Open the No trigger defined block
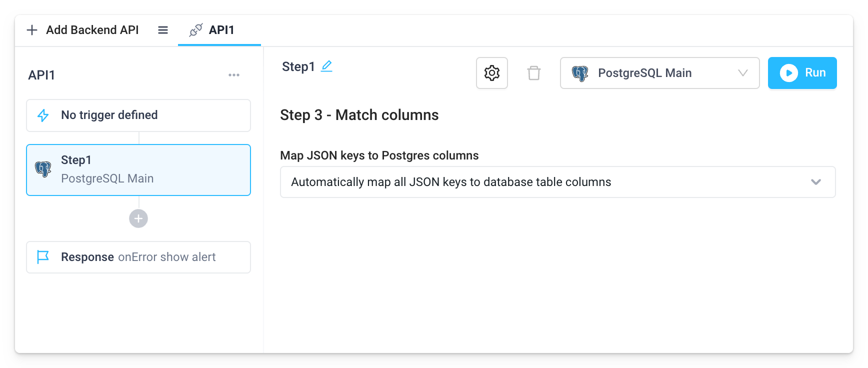Viewport: 868px width, 368px height. click(x=138, y=115)
